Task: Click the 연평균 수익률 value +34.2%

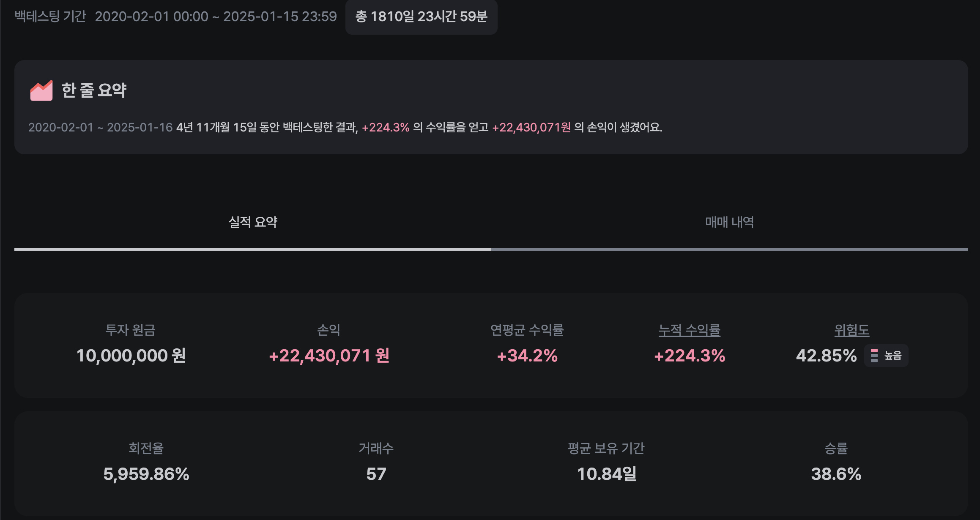Action: (x=527, y=356)
